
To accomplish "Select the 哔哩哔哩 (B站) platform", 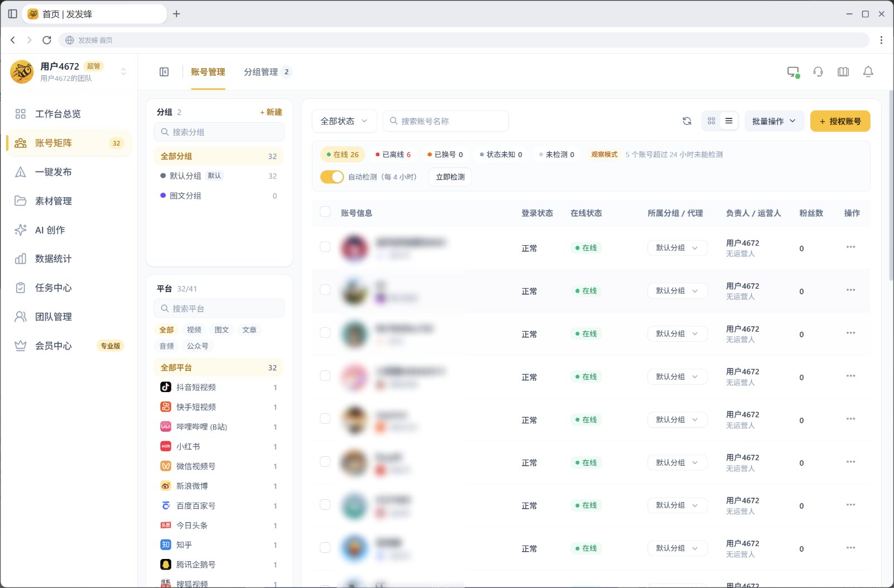I will pos(219,427).
